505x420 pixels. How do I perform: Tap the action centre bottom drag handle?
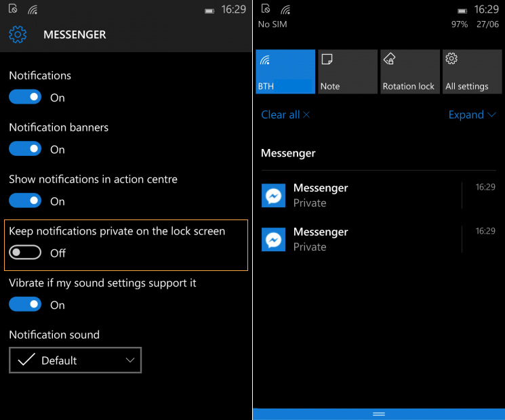coord(379,414)
